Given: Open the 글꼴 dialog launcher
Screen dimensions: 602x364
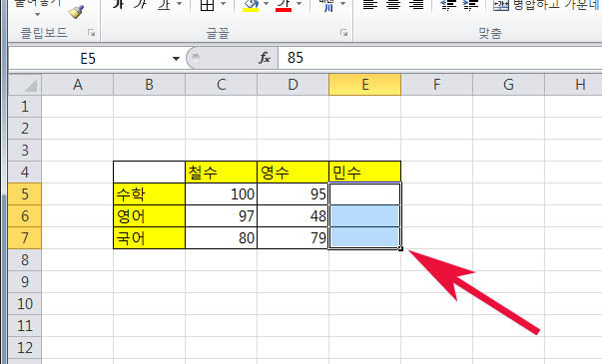Looking at the screenshot, I should (x=344, y=33).
